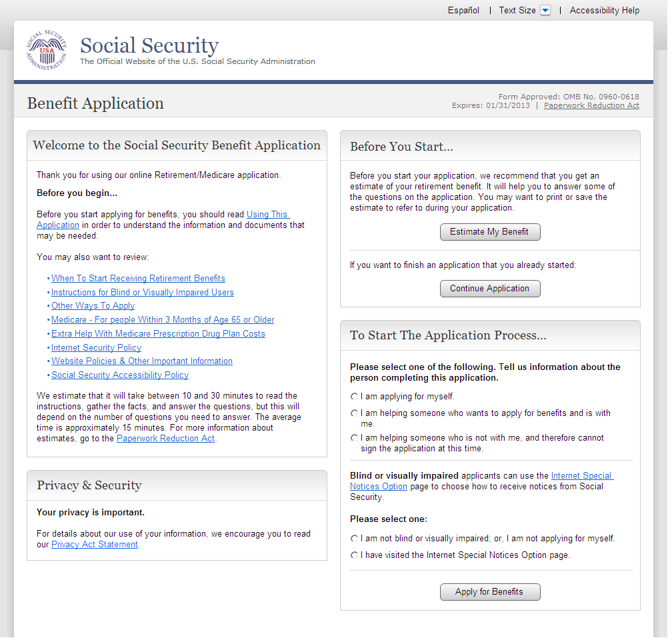
Task: Open When To Start Receiving Retirement Benefits
Action: (x=138, y=279)
